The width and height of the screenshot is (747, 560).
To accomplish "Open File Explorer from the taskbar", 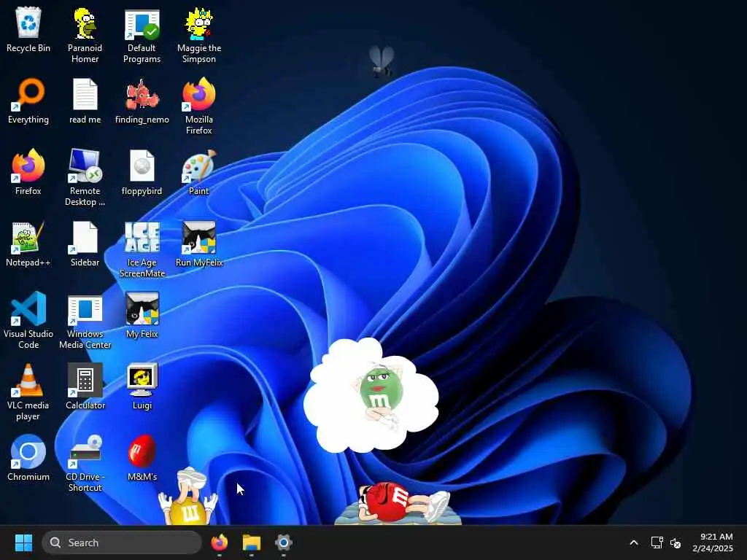I will tap(251, 542).
